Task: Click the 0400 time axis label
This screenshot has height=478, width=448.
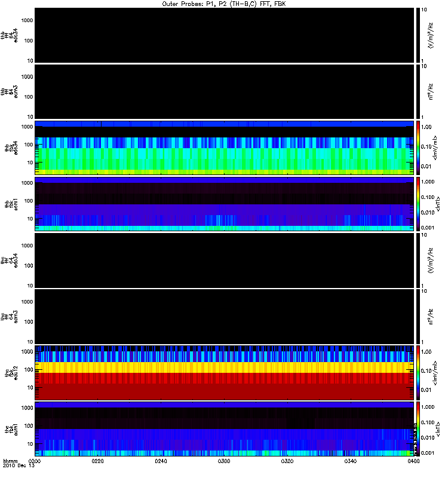Action: pos(413,461)
